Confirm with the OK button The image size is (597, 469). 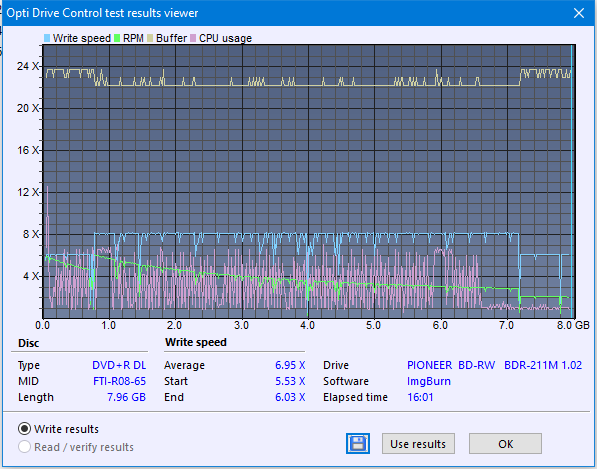tap(505, 443)
